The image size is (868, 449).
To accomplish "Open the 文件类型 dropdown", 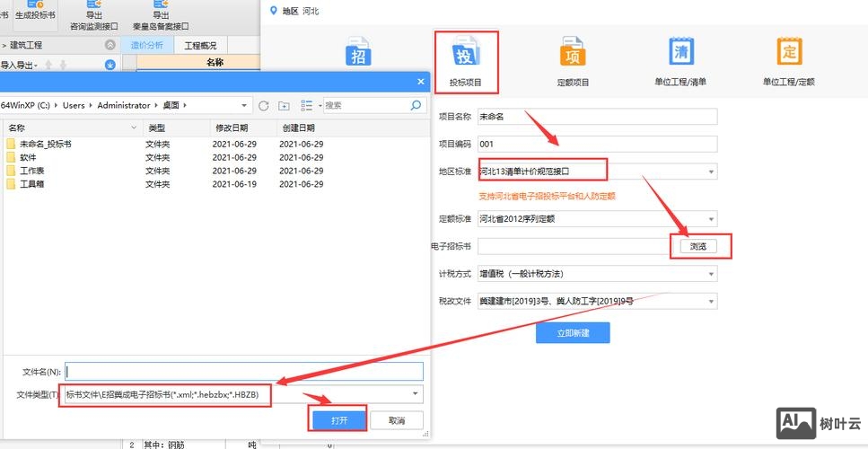I will pyautogui.click(x=244, y=394).
